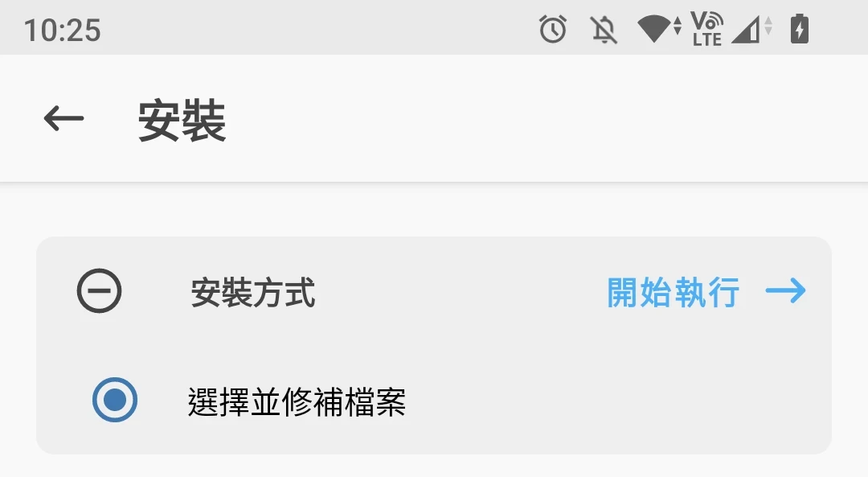Click the alarm clock status icon
This screenshot has width=868, height=477.
click(552, 29)
